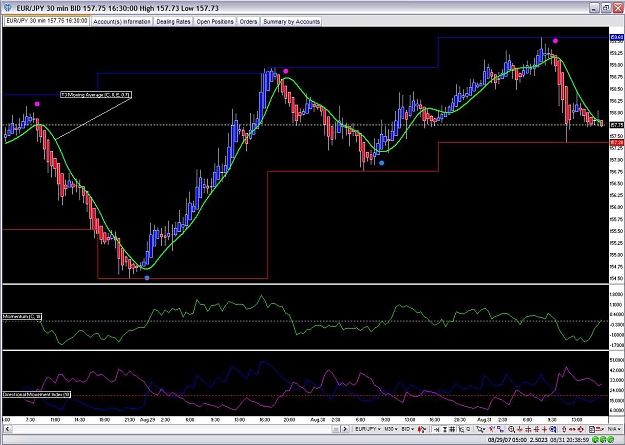The image size is (625, 445).
Task: Open the Dealing Rates tab
Action: coord(173,22)
